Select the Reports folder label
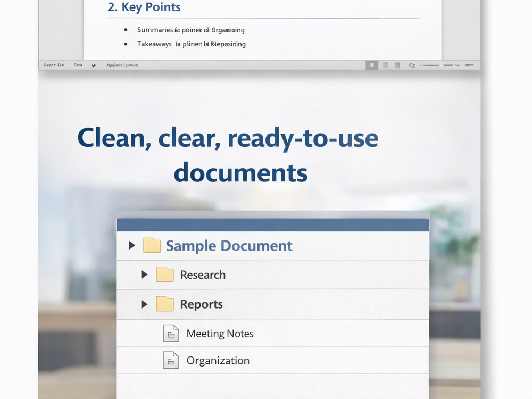 pos(201,304)
